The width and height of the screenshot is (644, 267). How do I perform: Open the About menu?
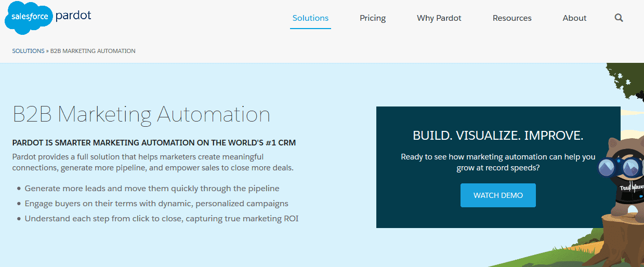point(574,18)
